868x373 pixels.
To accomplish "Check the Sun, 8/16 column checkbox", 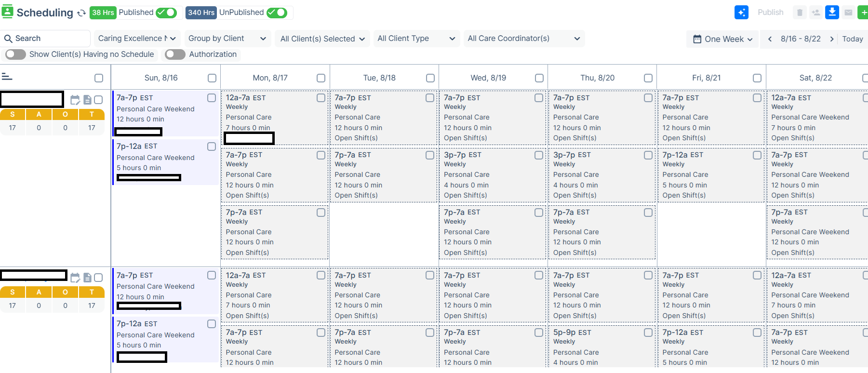I will [x=212, y=78].
